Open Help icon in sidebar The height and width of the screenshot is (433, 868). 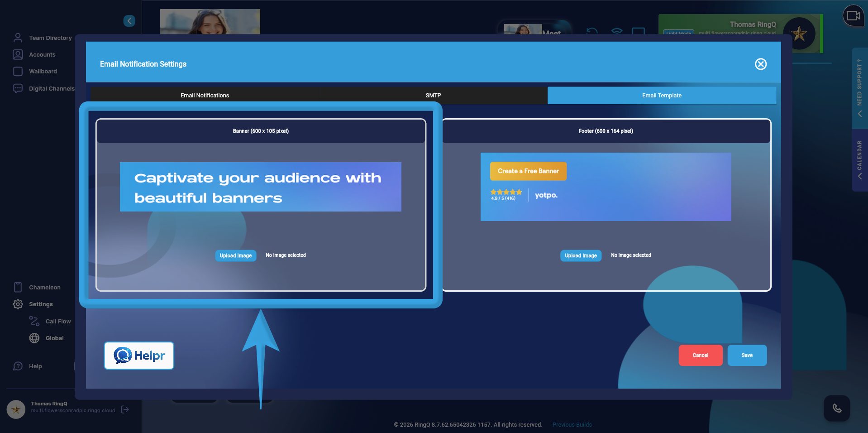click(x=18, y=366)
